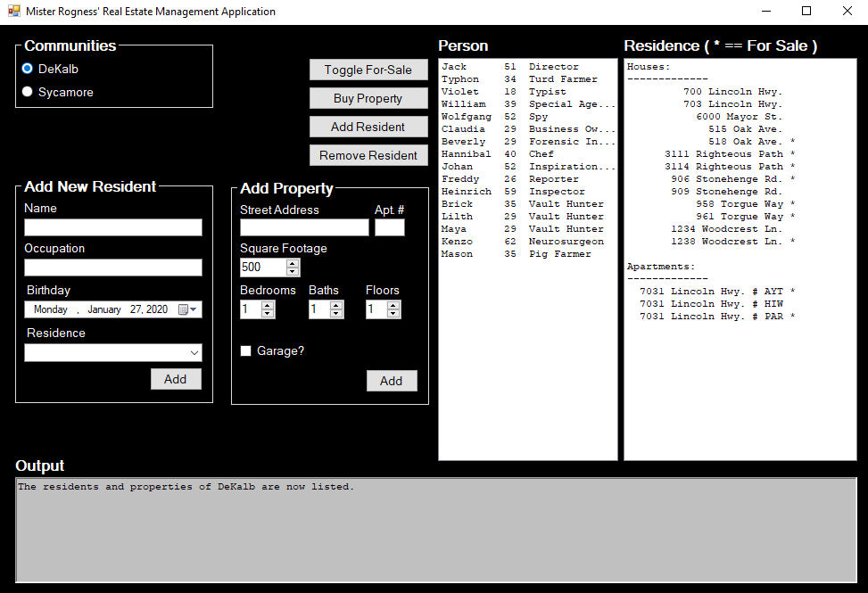Screen dimensions: 868x593
Task: Enable the Garage checkbox
Action: pyautogui.click(x=246, y=351)
